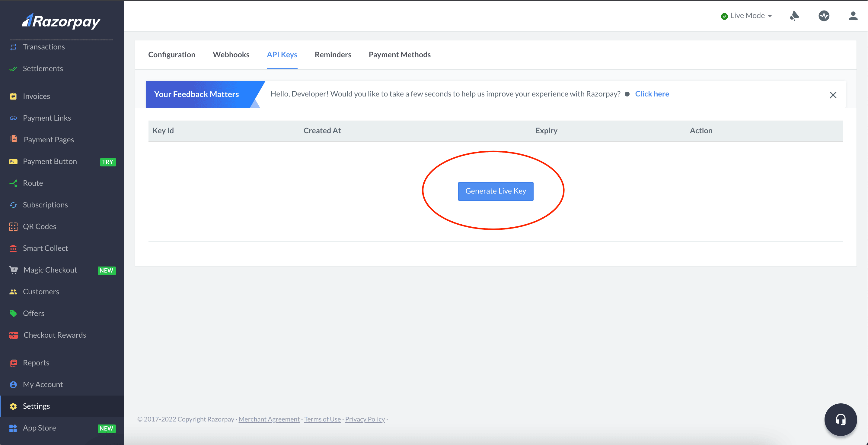
Task: Switch to the Configuration tab
Action: click(172, 55)
